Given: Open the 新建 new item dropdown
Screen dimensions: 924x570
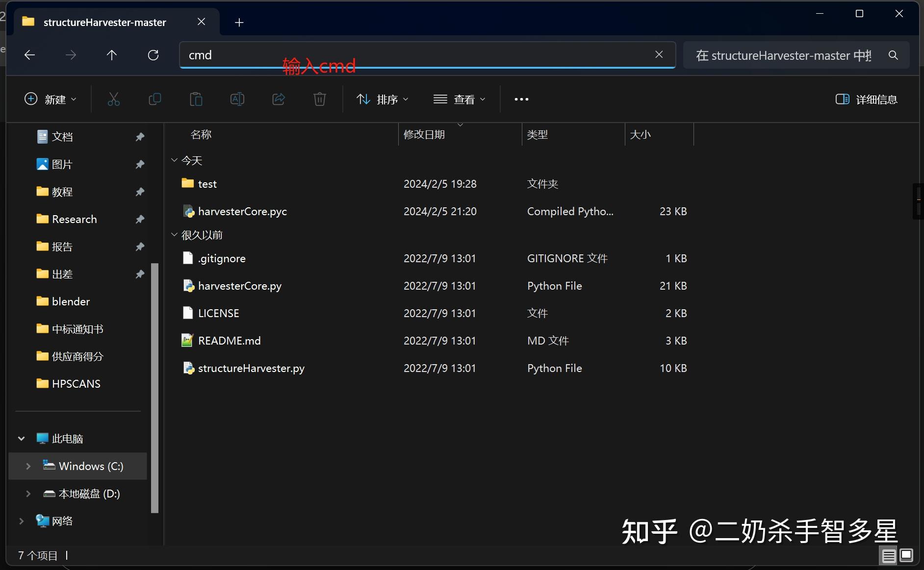Looking at the screenshot, I should (x=51, y=99).
